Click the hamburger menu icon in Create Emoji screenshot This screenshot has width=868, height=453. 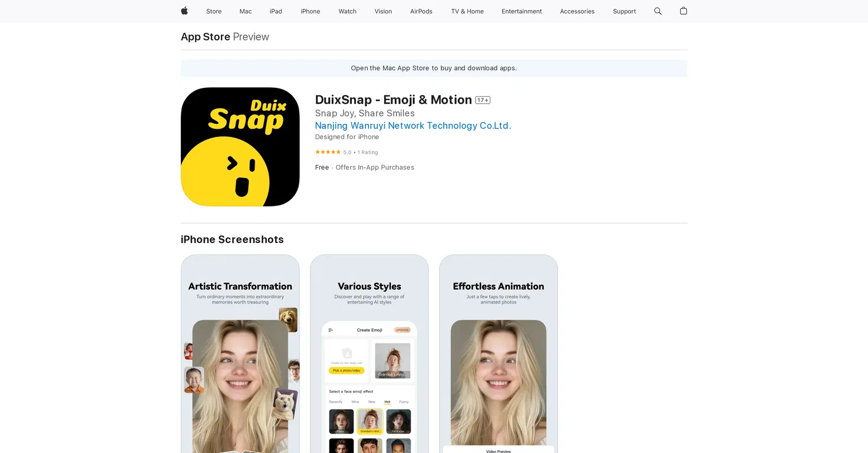click(331, 330)
